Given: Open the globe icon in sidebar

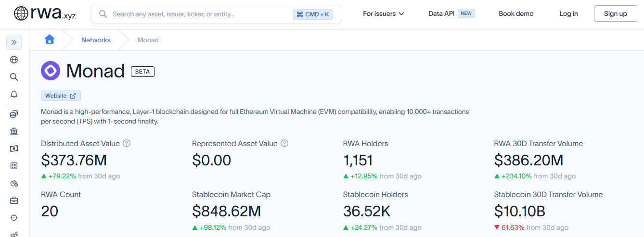Looking at the screenshot, I should (14, 60).
